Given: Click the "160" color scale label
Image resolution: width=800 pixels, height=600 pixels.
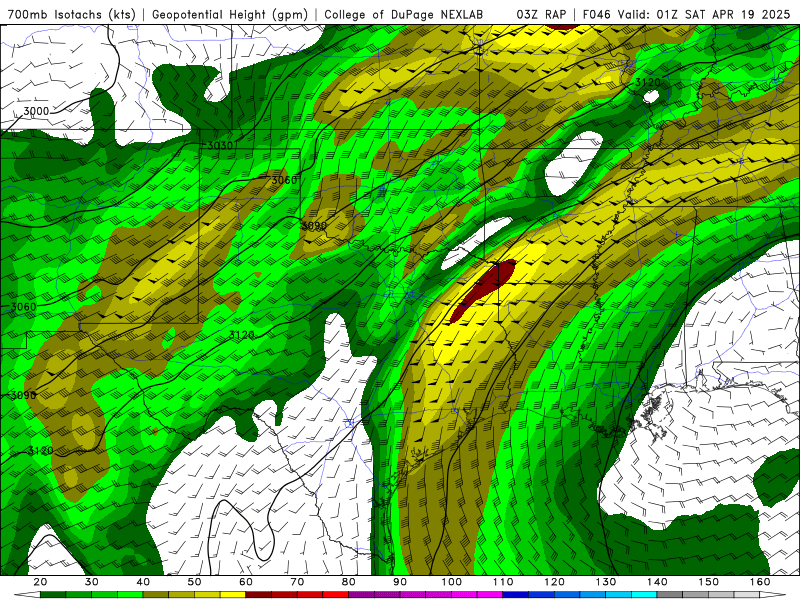Looking at the screenshot, I should pyautogui.click(x=760, y=582).
